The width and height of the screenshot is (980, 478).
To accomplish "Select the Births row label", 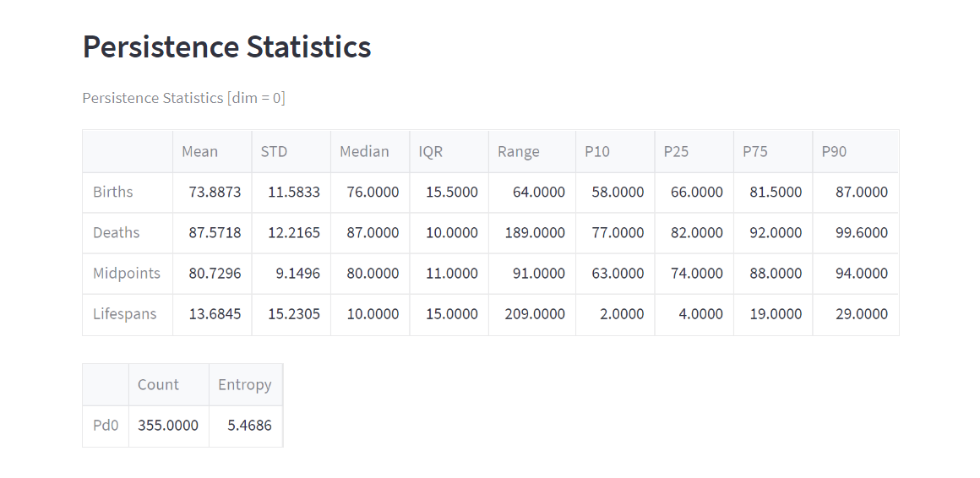I will (x=113, y=193).
